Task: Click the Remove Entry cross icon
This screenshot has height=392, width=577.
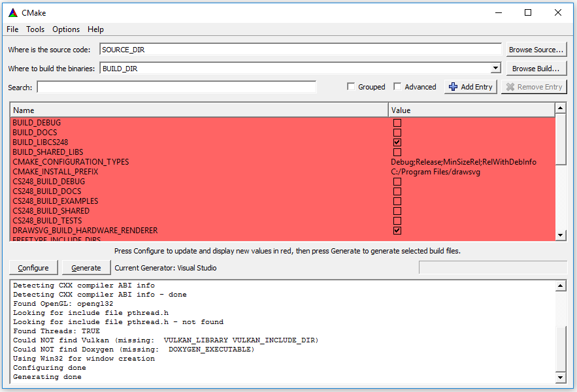Action: click(x=510, y=87)
